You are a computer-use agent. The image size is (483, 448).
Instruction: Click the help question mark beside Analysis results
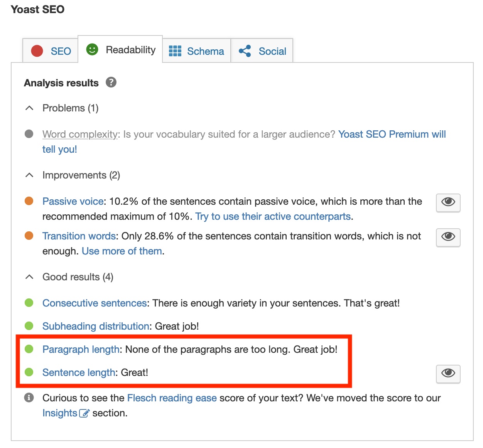(111, 83)
